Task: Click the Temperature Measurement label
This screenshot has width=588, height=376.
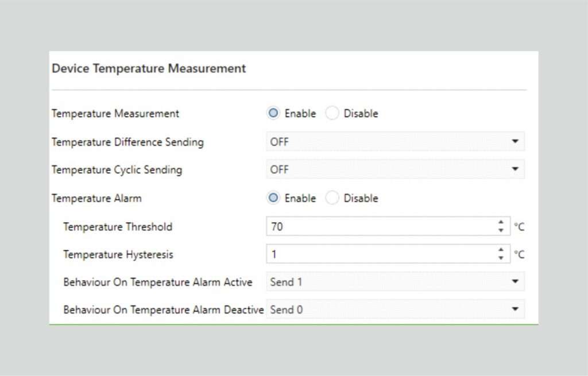Action: tap(115, 114)
